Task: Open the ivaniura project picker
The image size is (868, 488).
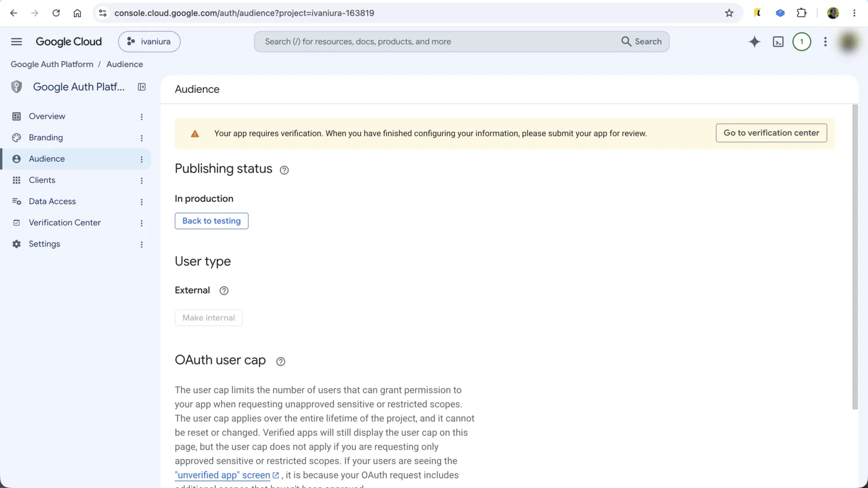Action: pos(149,42)
